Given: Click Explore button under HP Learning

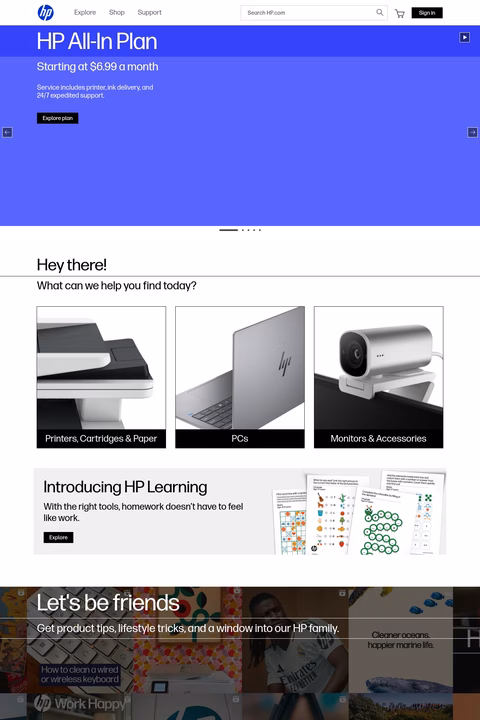Looking at the screenshot, I should pyautogui.click(x=58, y=537).
